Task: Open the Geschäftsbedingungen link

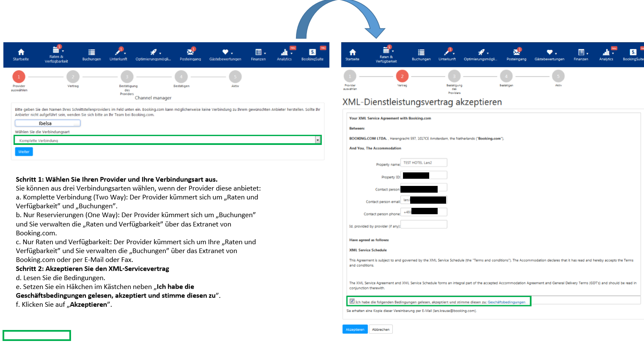Action: click(506, 302)
